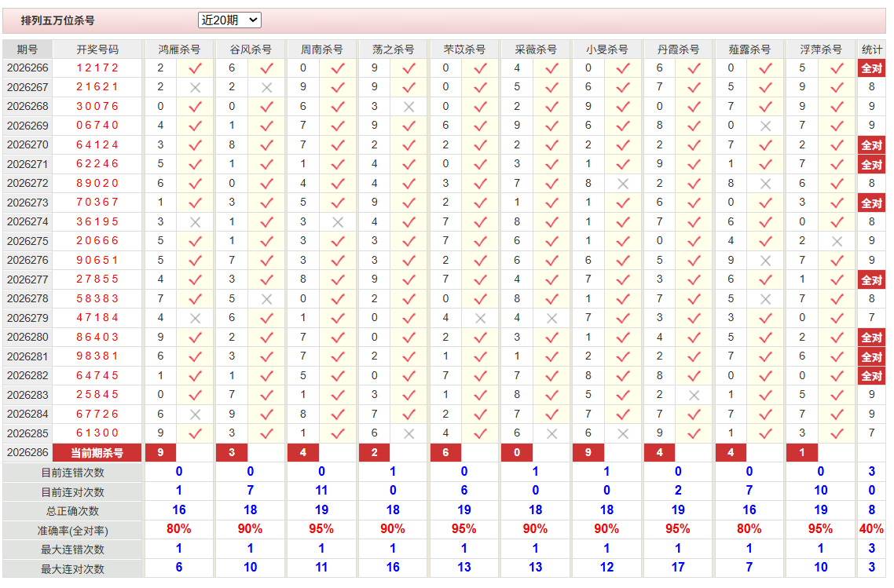The image size is (894, 588).
Task: Click the 浮萍杀号 column header
Action: (x=820, y=49)
